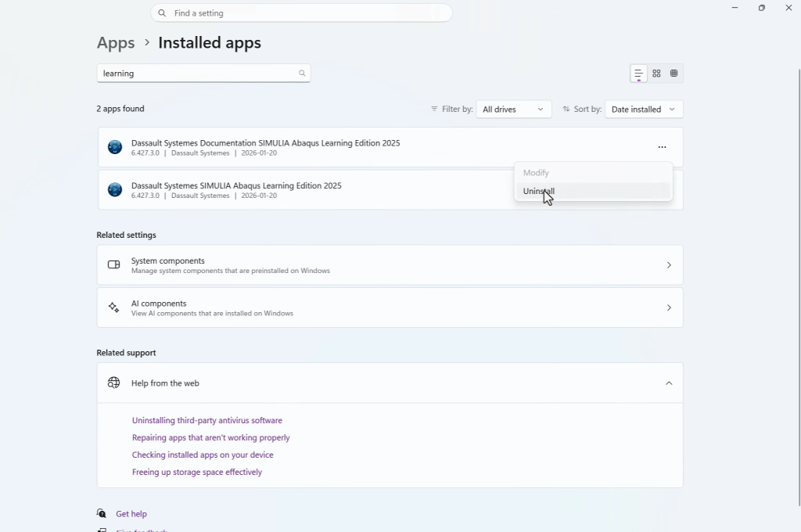Restore down the Settings window
This screenshot has width=801, height=532.
click(762, 8)
